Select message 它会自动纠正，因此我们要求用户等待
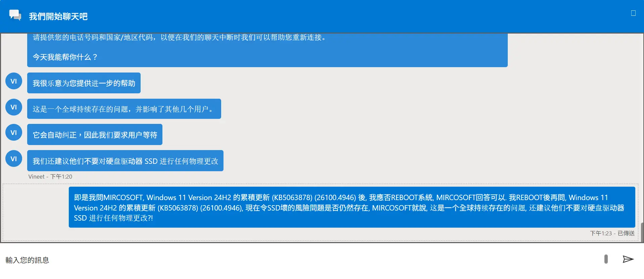The height and width of the screenshot is (279, 644). pyautogui.click(x=95, y=135)
